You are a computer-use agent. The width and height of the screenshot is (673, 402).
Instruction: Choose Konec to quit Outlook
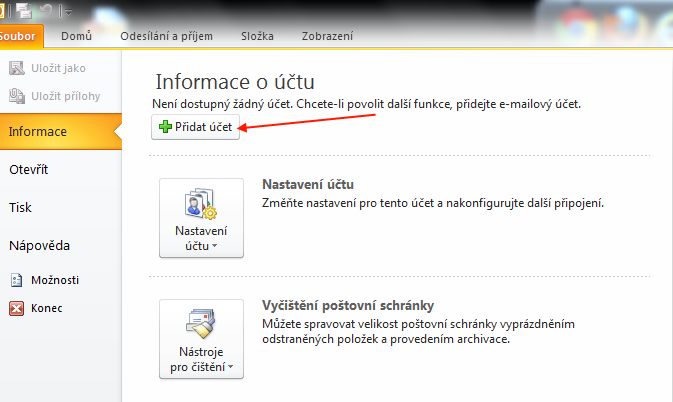(46, 308)
